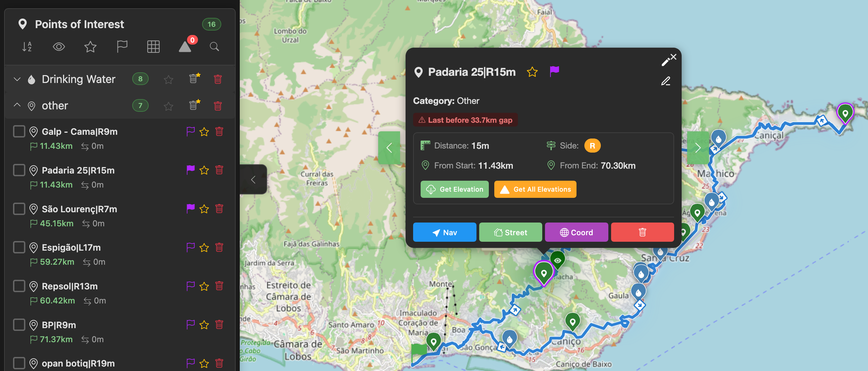Open the grid table view icon
The image size is (868, 371).
[x=153, y=47]
